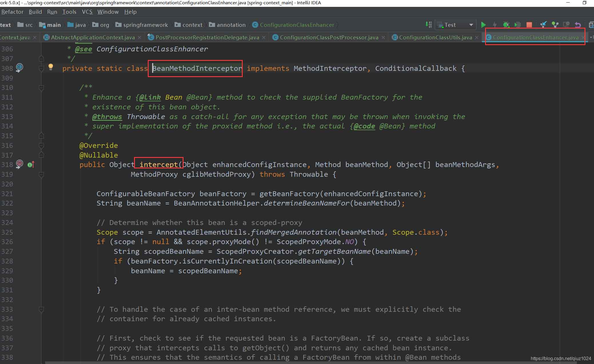Collapse the BeanMethodInterceptor class fold marker

(41, 69)
